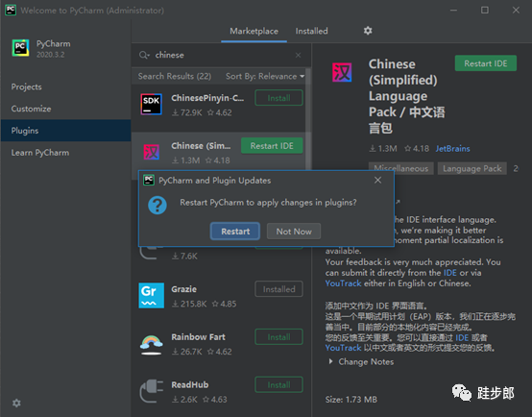Click the plugin list scrollbar
Screen dimensions: 532x417
[308, 119]
